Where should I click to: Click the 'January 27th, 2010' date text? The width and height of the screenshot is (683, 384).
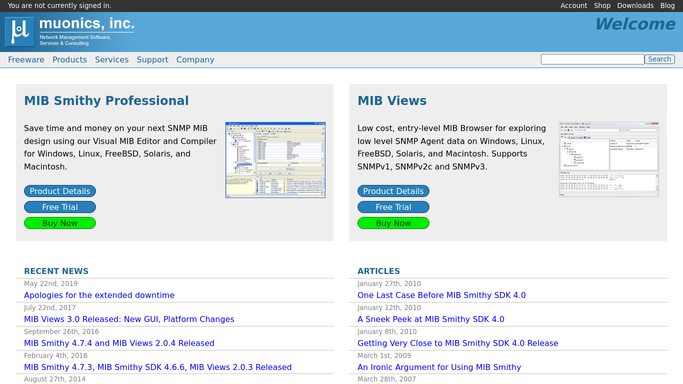389,283
